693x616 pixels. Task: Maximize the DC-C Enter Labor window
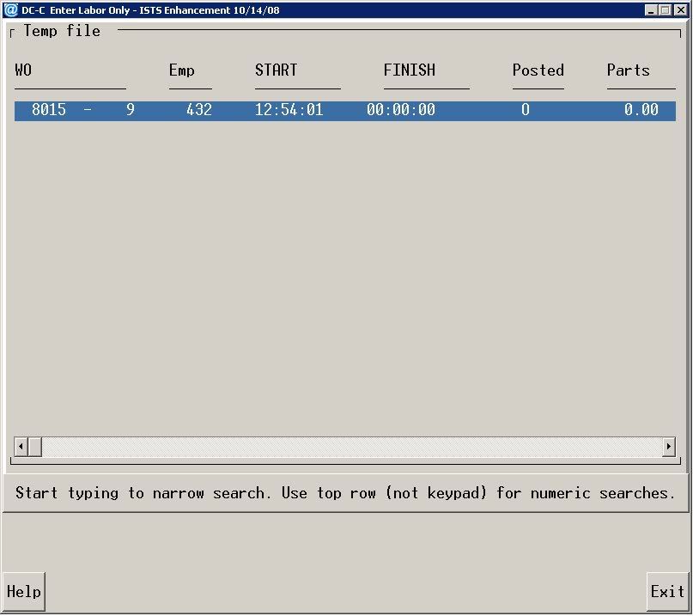(x=665, y=9)
